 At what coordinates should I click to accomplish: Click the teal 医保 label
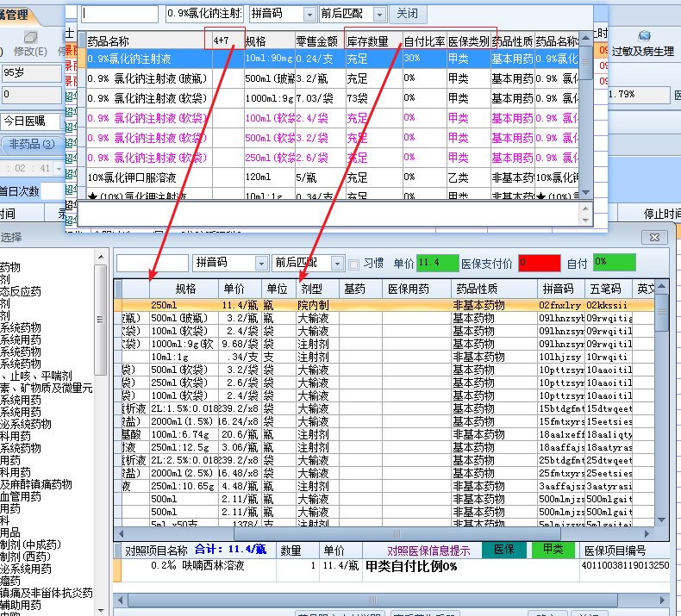click(x=504, y=550)
